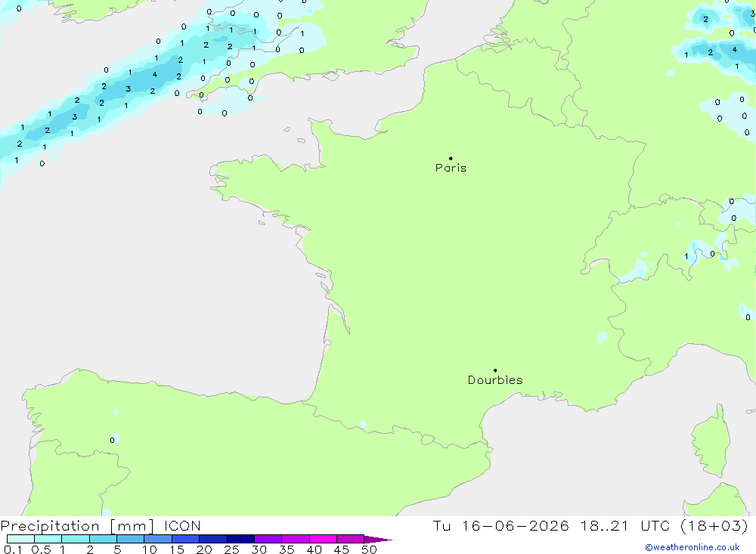Pick the legend swatch between 10 and 15

158,539
